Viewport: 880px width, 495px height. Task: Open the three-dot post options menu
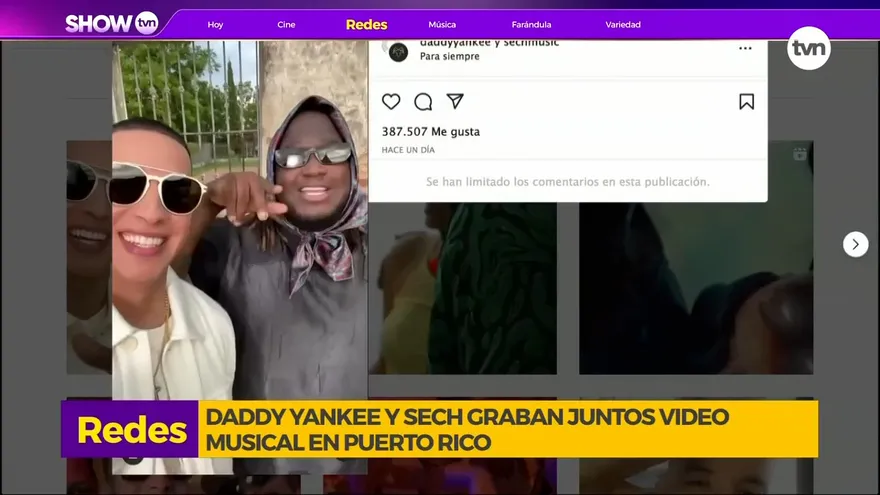745,48
